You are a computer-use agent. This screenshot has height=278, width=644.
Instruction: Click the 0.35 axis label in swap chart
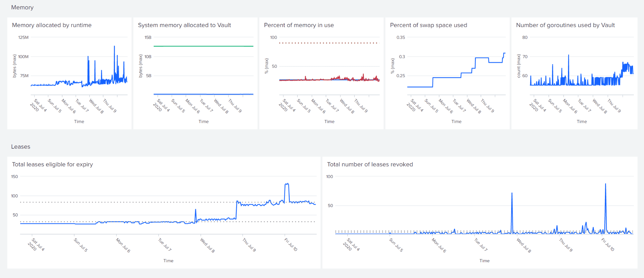[x=401, y=37]
